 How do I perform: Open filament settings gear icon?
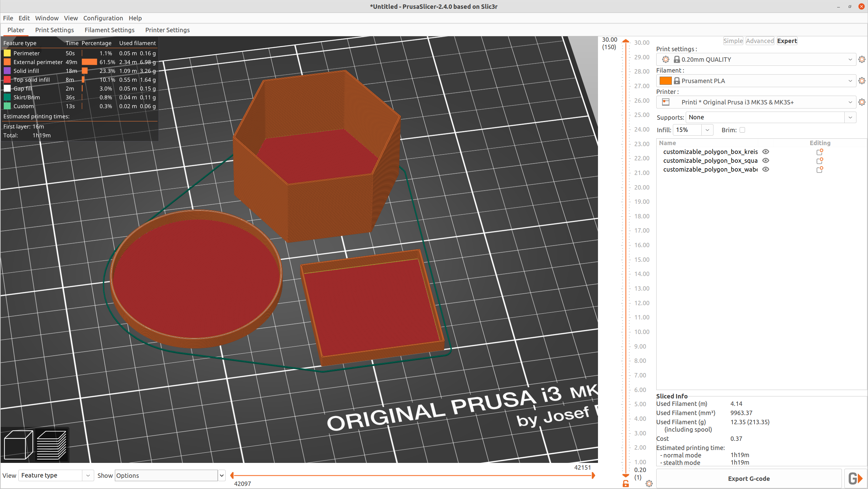point(862,81)
